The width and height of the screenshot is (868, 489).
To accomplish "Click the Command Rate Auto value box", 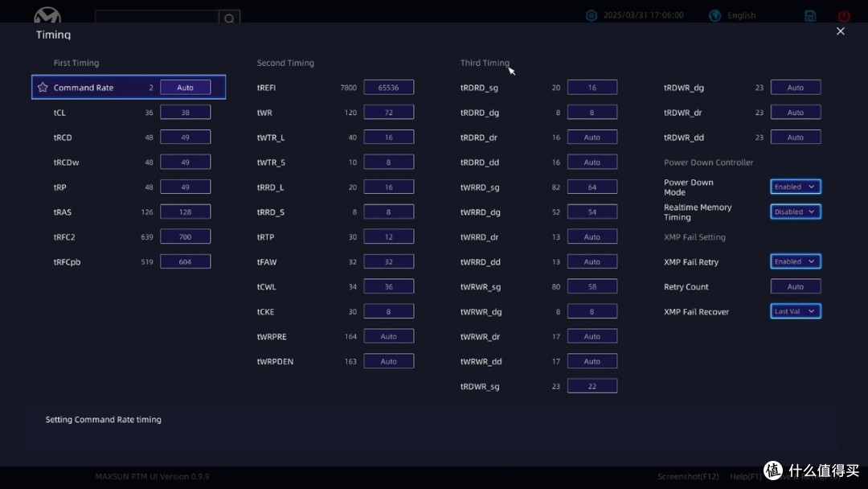I will [x=186, y=88].
